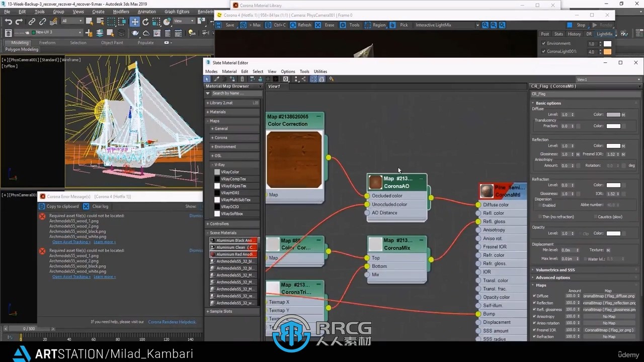This screenshot has height=362, width=644.
Task: Open the Utilities menu in Slate editor
Action: pyautogui.click(x=320, y=71)
